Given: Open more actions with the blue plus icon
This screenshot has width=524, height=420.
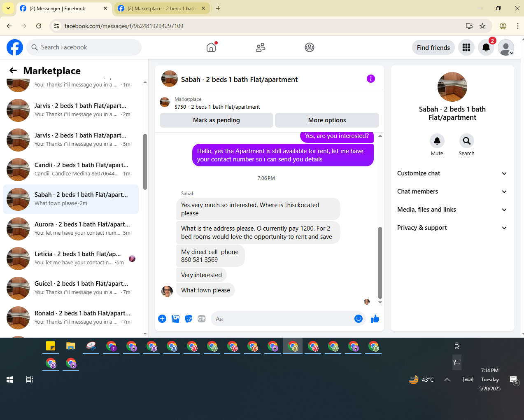Looking at the screenshot, I should pyautogui.click(x=162, y=319).
